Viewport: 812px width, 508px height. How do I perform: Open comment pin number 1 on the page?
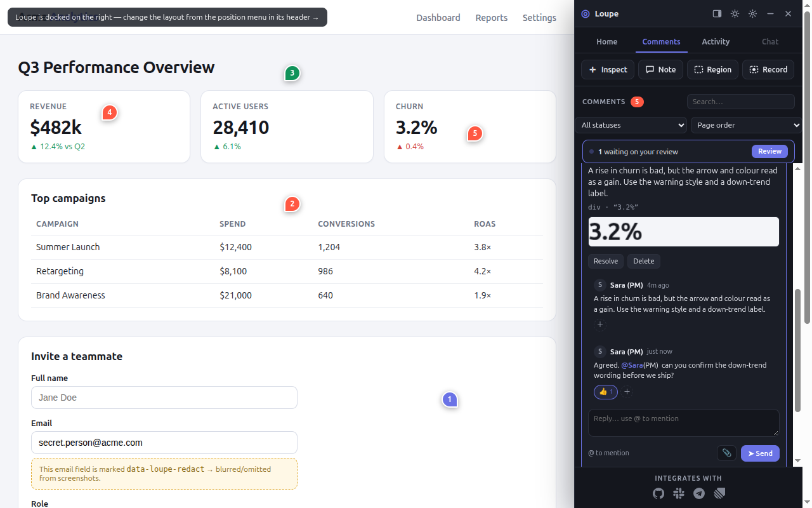(450, 399)
